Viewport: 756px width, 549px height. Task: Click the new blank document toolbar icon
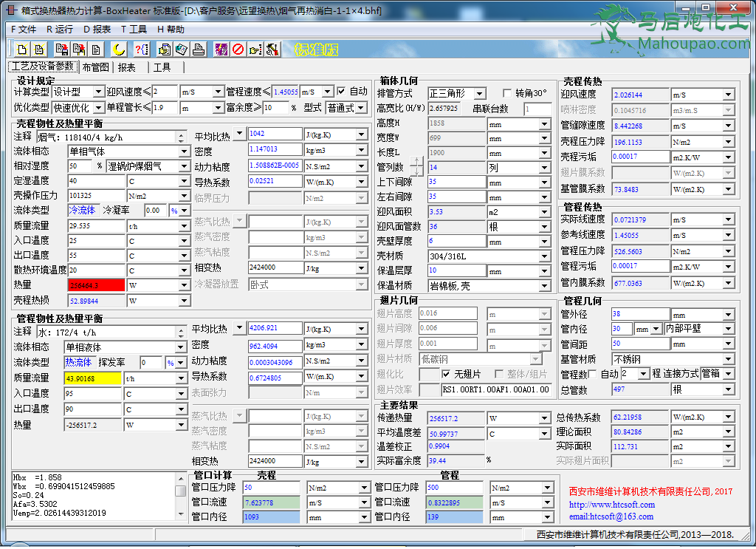coord(21,50)
